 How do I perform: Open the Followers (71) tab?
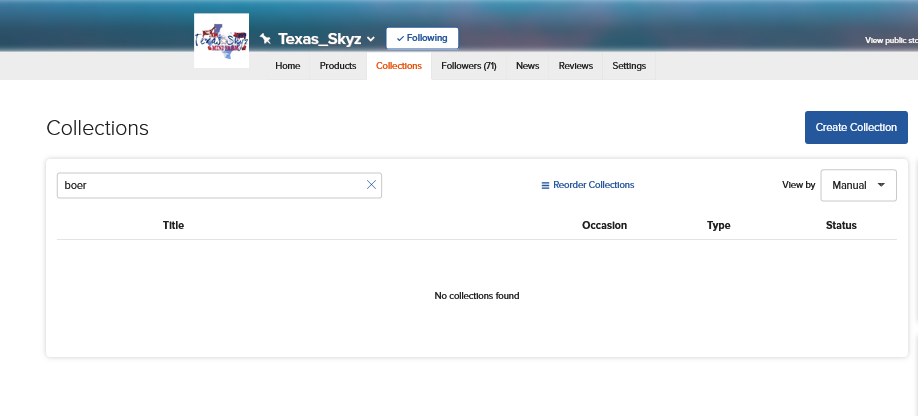tap(468, 66)
